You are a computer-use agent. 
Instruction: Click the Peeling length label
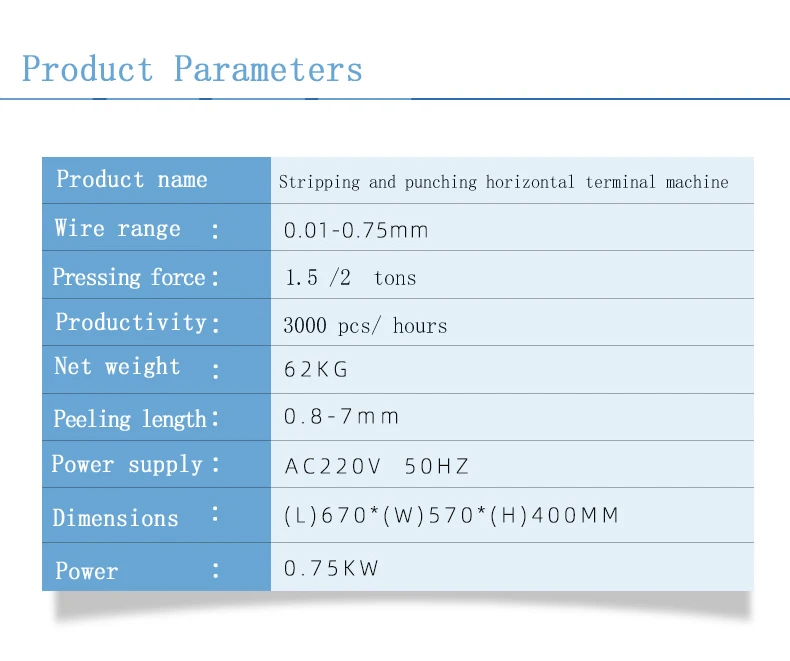click(130, 419)
